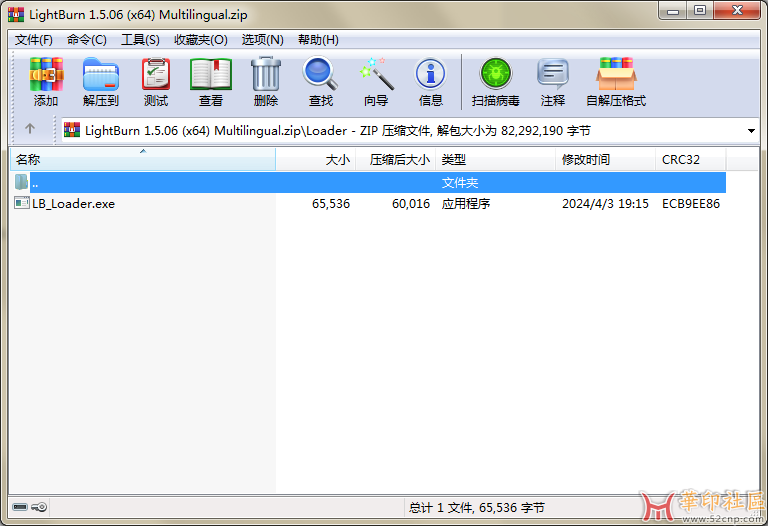Viewport: 768px width, 526px height.
Task: Launch the 向导 (Wizard) wand icon
Action: tap(376, 74)
